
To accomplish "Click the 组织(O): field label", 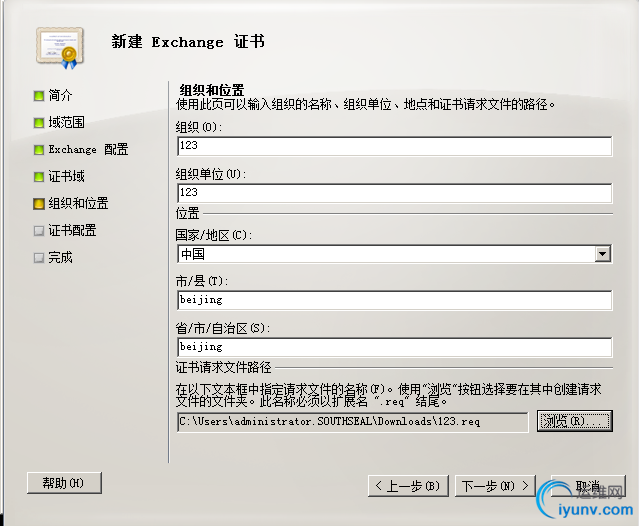I will point(199,128).
